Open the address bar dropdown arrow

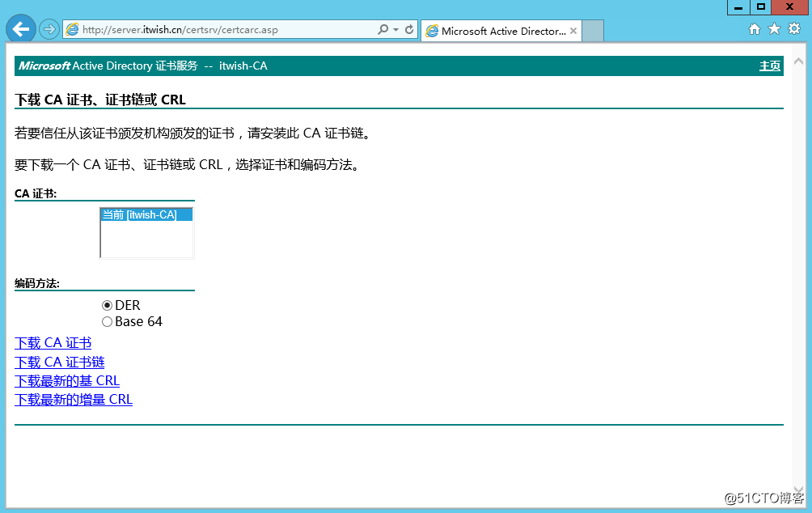click(395, 30)
